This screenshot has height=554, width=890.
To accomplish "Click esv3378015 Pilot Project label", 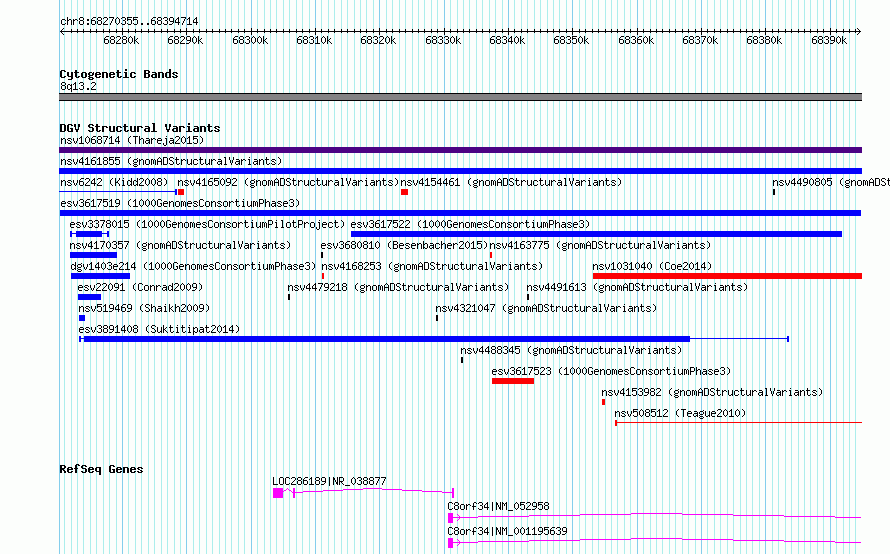I will pyautogui.click(x=207, y=224).
